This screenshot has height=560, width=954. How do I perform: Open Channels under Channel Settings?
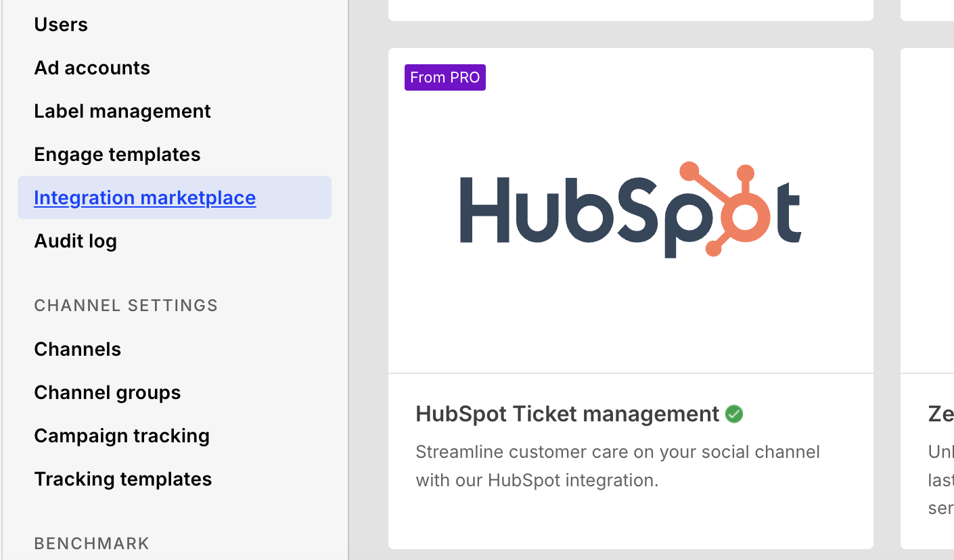pyautogui.click(x=78, y=349)
